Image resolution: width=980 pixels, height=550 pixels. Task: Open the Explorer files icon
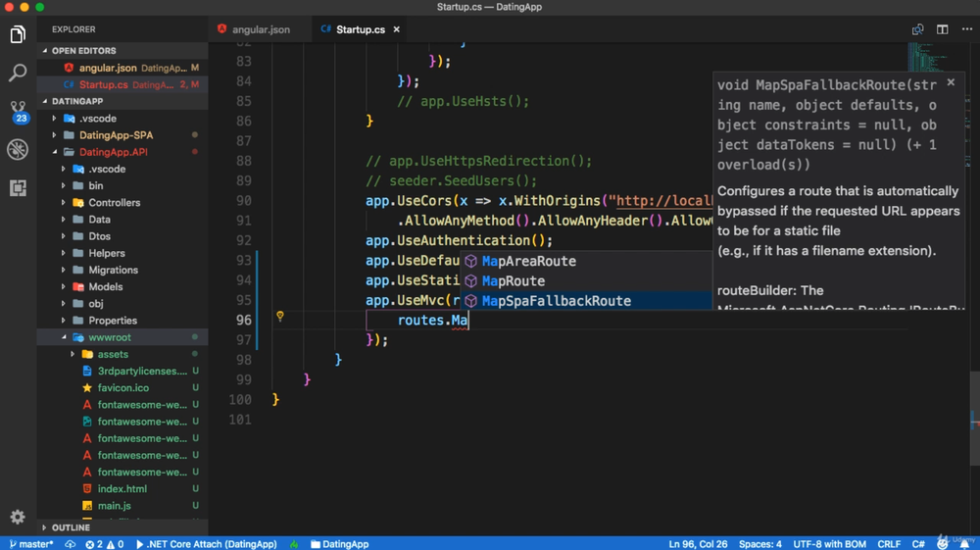[x=18, y=35]
